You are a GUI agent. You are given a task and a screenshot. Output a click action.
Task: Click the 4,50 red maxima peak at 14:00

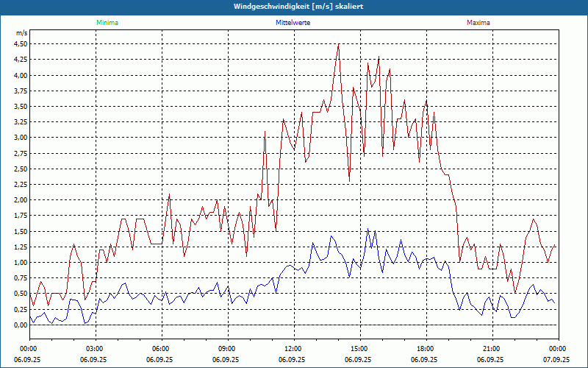click(339, 44)
